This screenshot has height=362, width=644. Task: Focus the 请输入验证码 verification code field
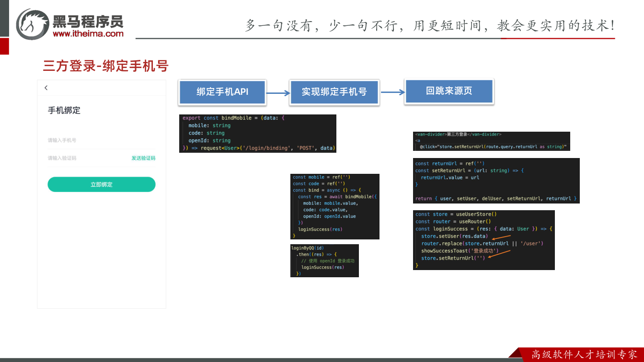pyautogui.click(x=86, y=158)
